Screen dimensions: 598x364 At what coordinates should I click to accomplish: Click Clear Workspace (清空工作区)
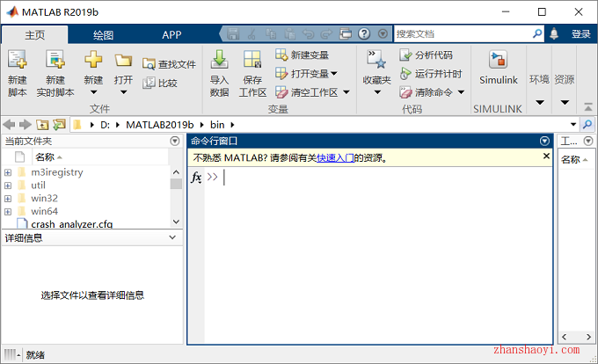pos(307,91)
